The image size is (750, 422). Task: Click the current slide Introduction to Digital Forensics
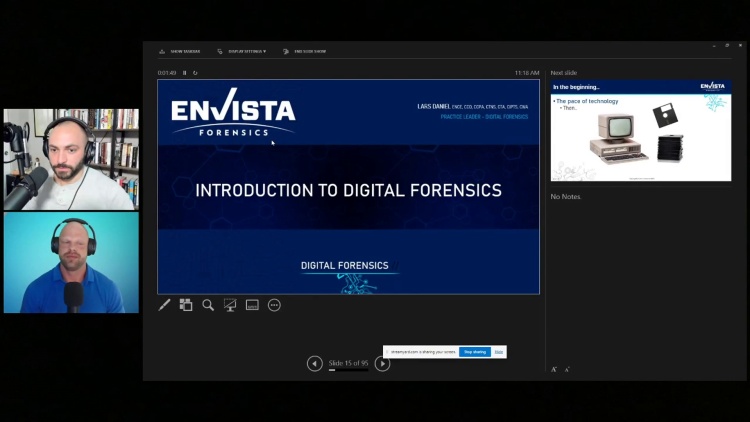click(348, 187)
